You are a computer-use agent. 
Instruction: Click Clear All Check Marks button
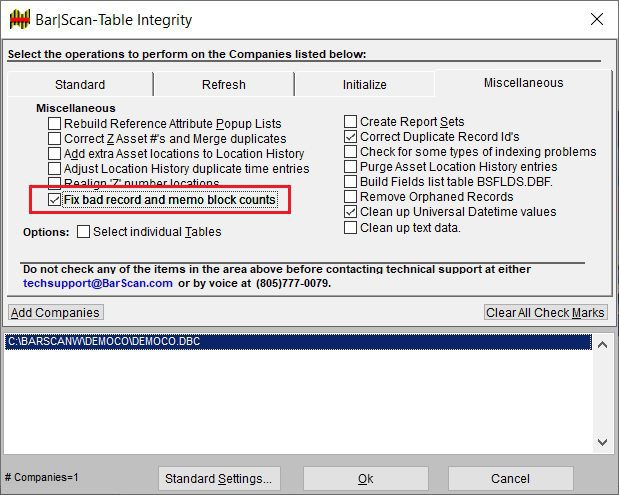click(545, 313)
